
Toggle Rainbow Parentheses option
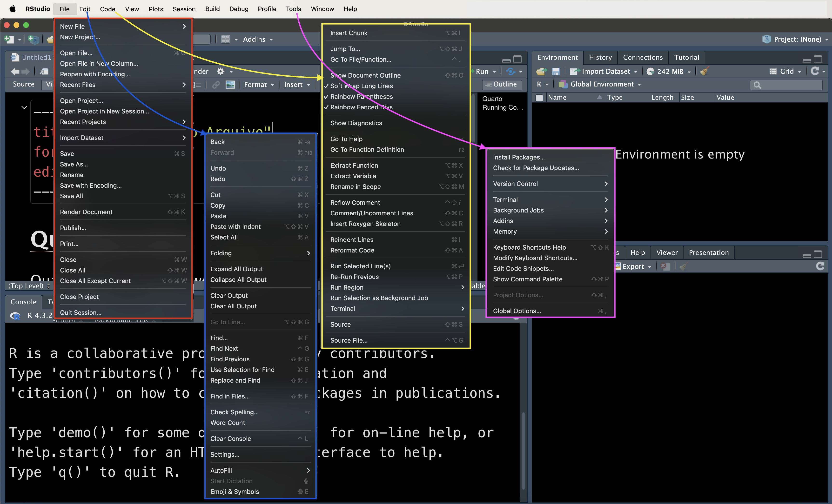coord(362,97)
